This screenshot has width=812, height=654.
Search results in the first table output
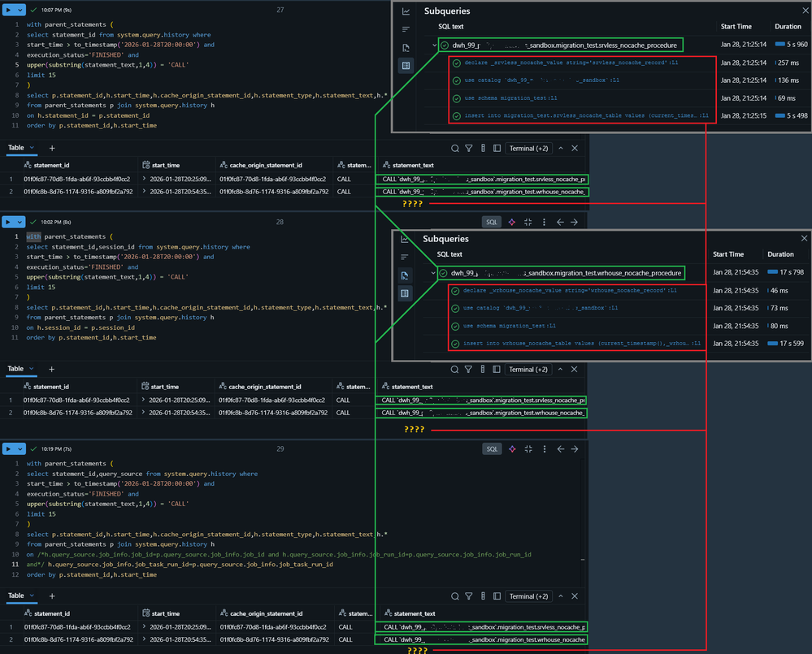455,149
